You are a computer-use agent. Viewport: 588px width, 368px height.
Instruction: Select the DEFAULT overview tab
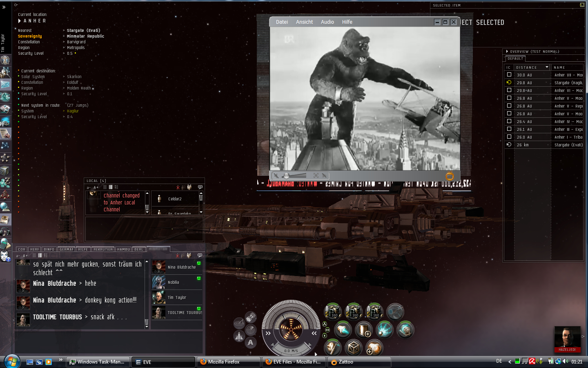[515, 59]
